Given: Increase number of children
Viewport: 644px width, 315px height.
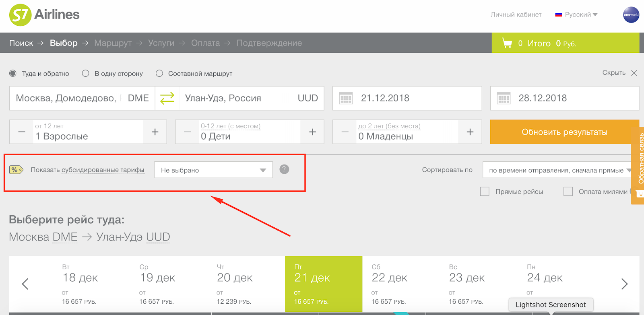Looking at the screenshot, I should 312,132.
